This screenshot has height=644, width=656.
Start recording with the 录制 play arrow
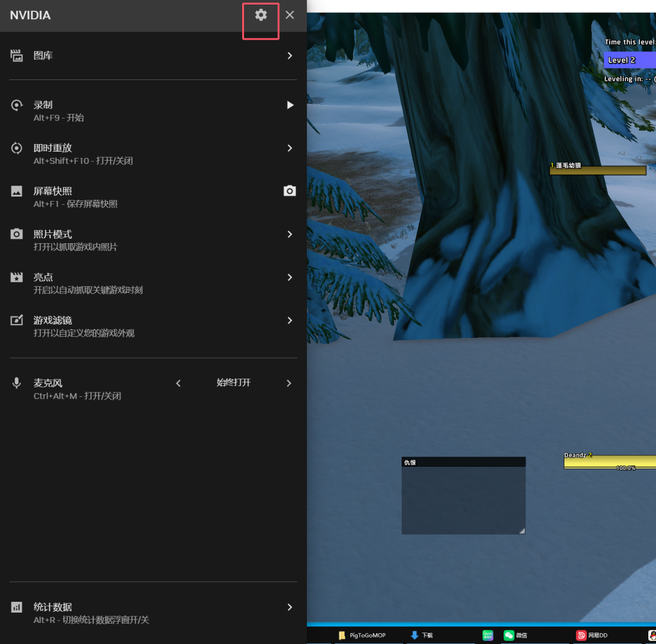coord(290,105)
